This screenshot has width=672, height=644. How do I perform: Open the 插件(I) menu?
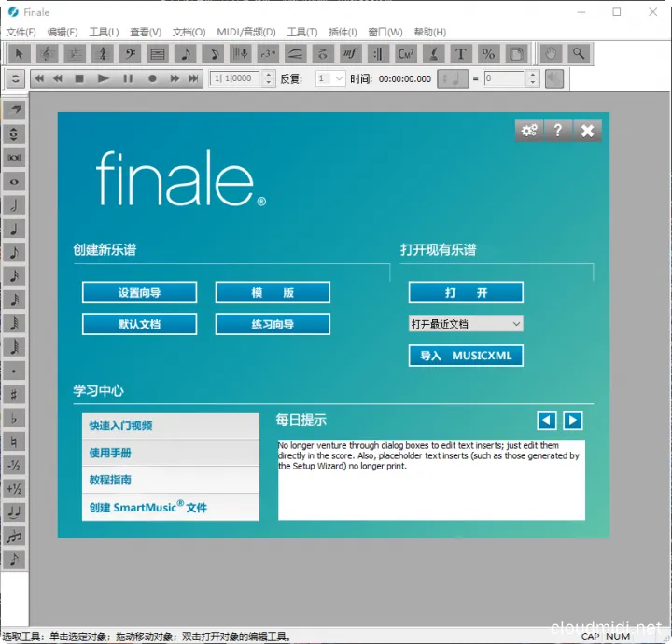[x=343, y=32]
